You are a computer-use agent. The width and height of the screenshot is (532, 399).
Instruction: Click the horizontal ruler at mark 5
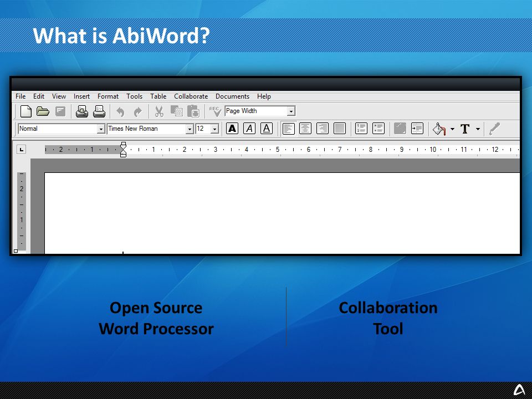coord(278,149)
